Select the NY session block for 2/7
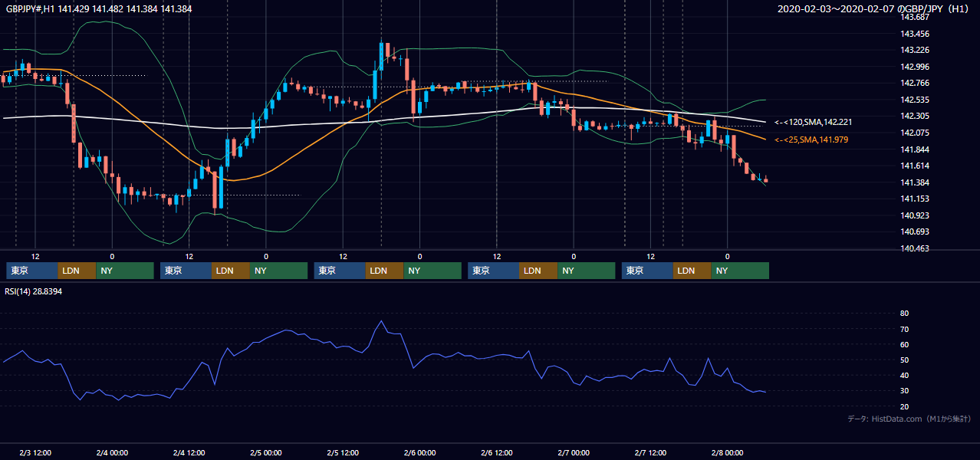Image resolution: width=980 pixels, height=460 pixels. pos(740,271)
